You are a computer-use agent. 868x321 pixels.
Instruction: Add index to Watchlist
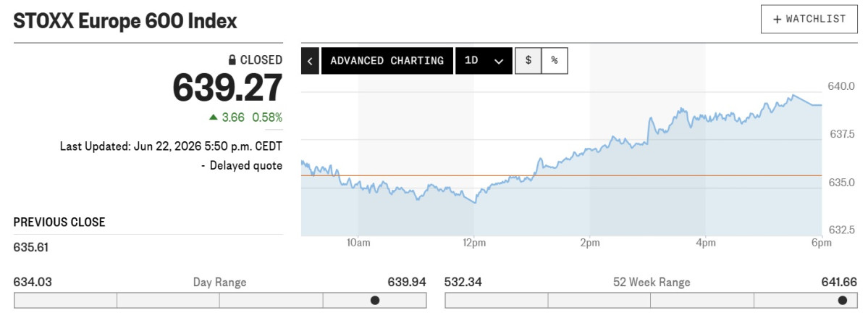810,20
